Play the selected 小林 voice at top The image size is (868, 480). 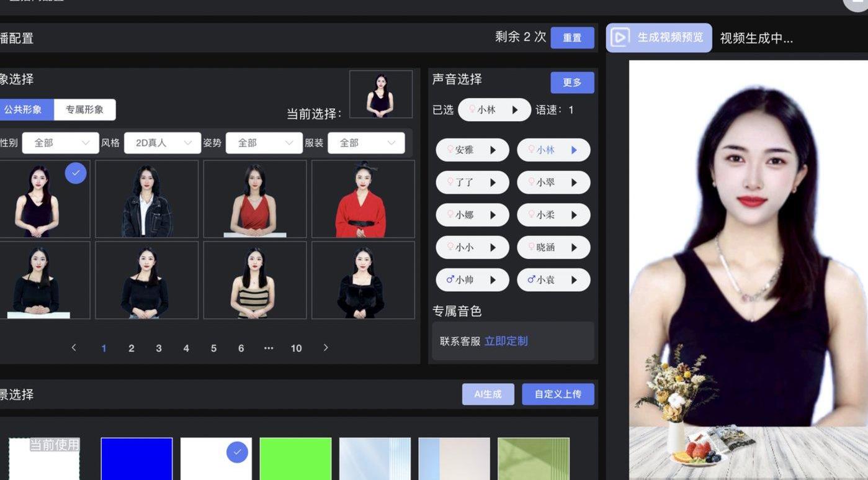click(514, 110)
